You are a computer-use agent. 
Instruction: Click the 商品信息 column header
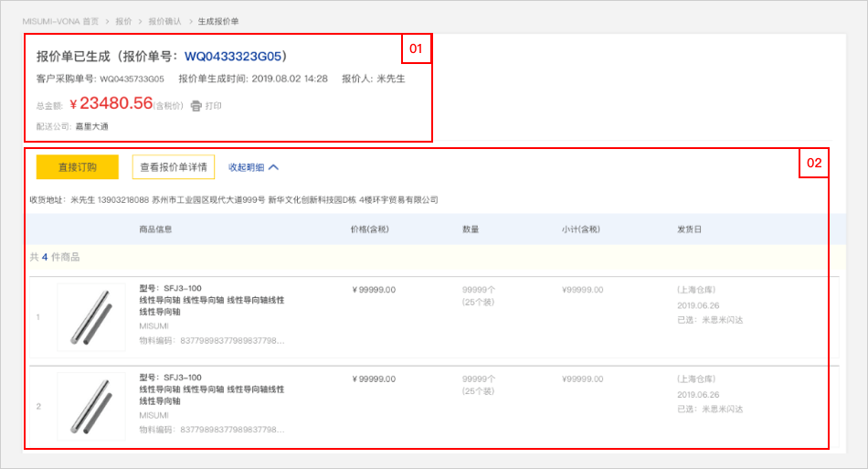[155, 229]
